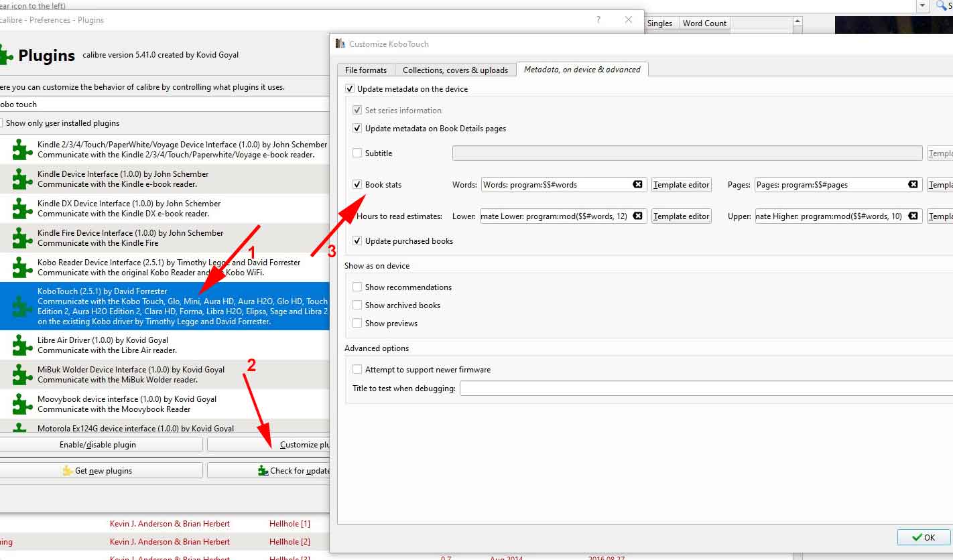
Task: Switch to the File formats tab
Action: [x=366, y=70]
